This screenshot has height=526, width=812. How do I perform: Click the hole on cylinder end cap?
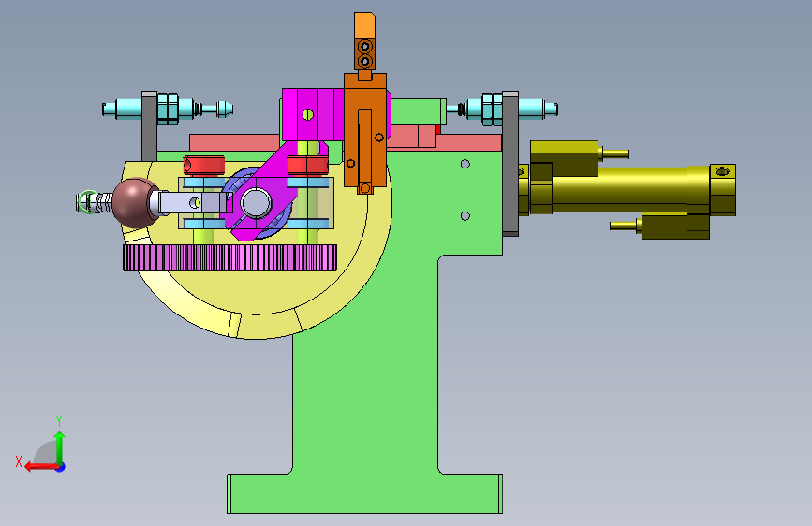click(722, 171)
